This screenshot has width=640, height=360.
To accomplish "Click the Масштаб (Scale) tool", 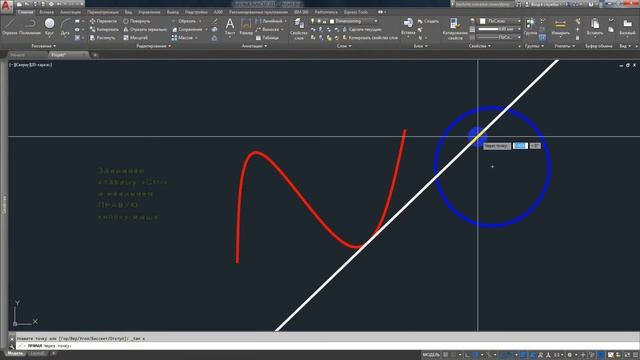I will point(135,38).
